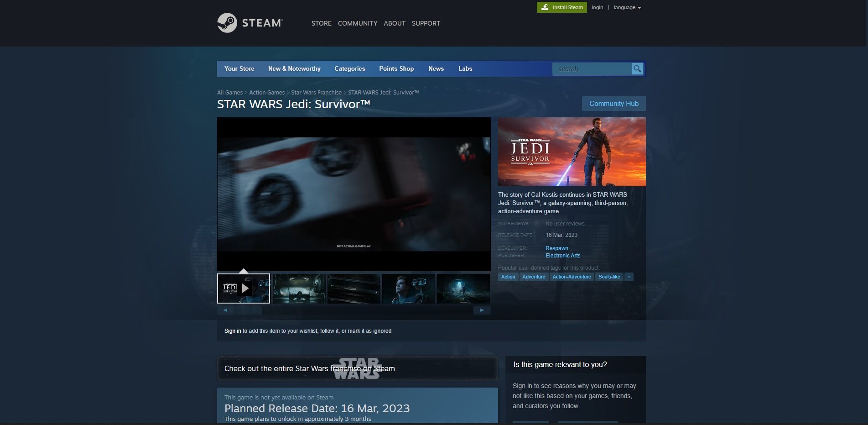Click the 'Is this game relevant to you?' heading

point(560,365)
